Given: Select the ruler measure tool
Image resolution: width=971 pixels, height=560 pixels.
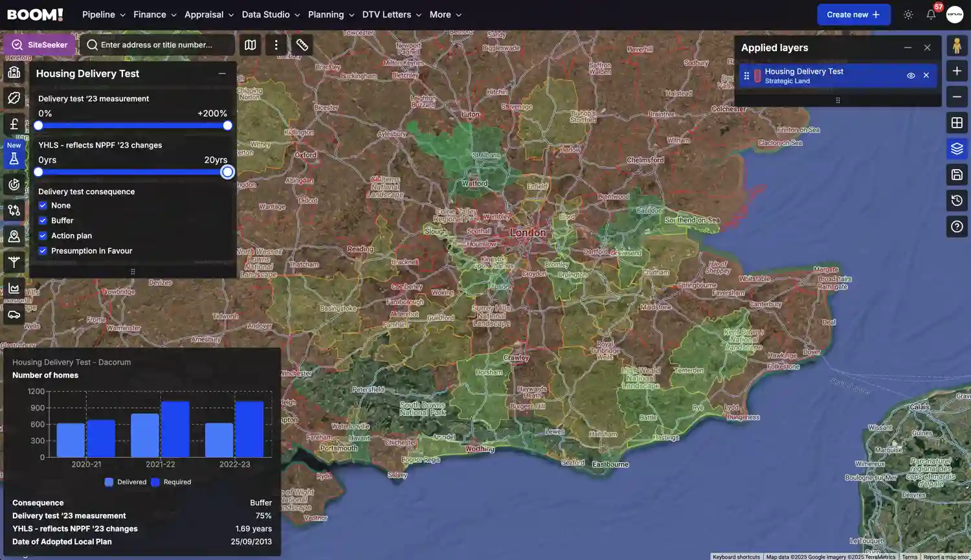Looking at the screenshot, I should pyautogui.click(x=302, y=45).
